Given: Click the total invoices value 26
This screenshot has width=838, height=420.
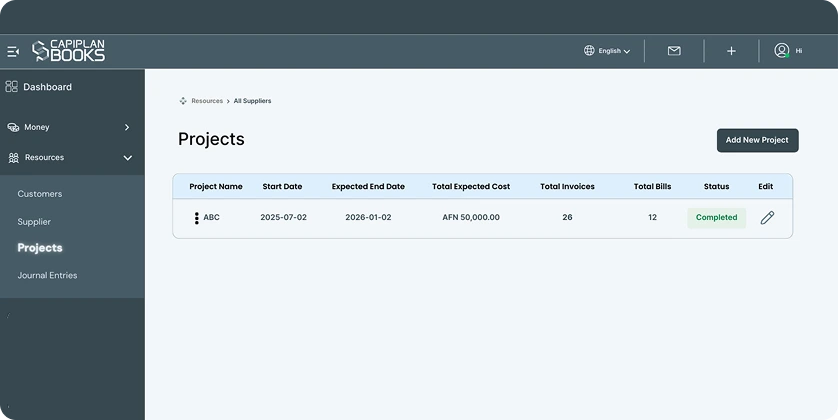Looking at the screenshot, I should [567, 217].
